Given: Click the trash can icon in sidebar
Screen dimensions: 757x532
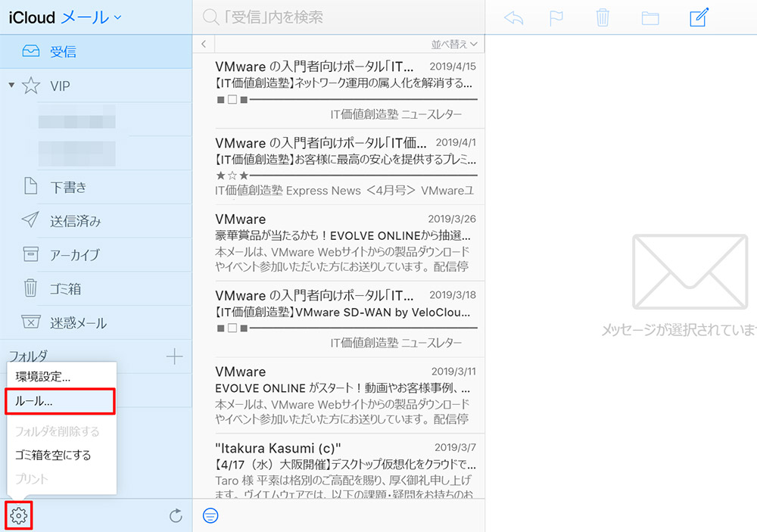Looking at the screenshot, I should [x=30, y=288].
